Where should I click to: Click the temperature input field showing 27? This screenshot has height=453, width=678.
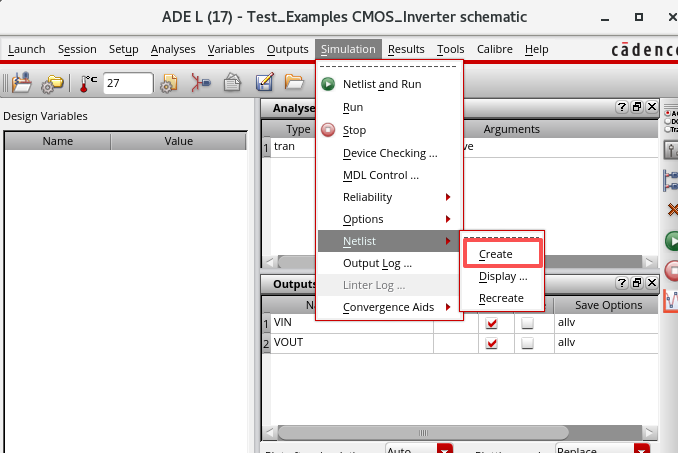(128, 83)
